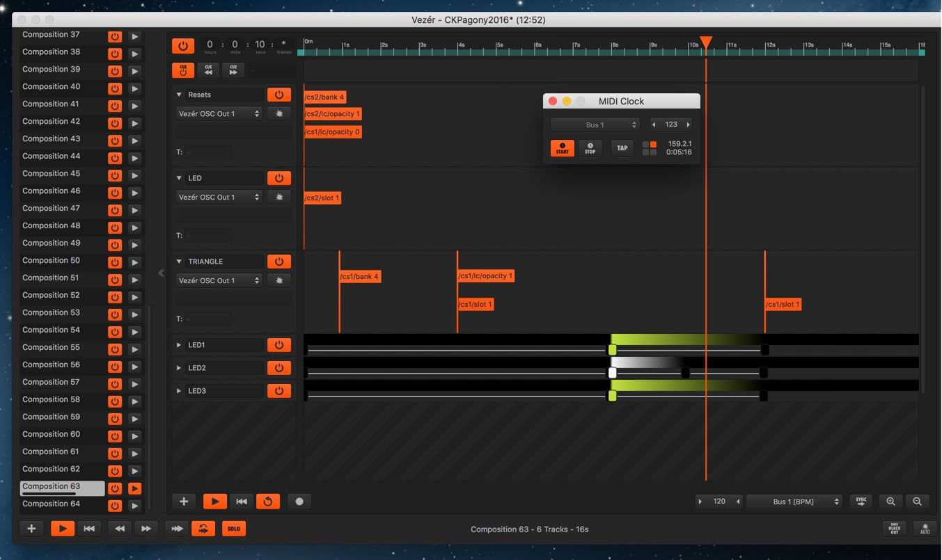Select the /cs2/bank 4 OSC flag
Screen dimensions: 942x560
tap(324, 97)
